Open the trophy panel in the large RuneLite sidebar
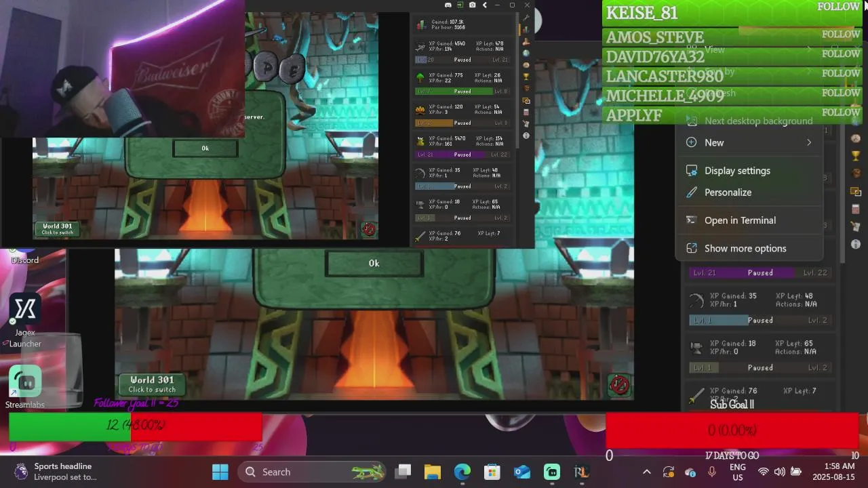 point(856,155)
